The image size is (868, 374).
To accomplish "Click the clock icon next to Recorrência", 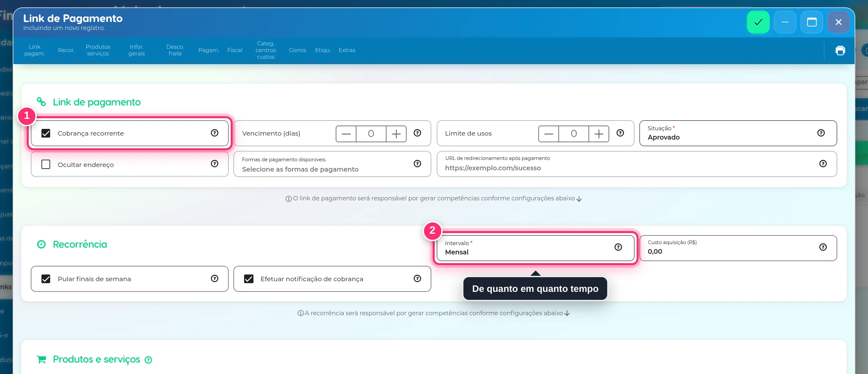I will click(x=41, y=244).
